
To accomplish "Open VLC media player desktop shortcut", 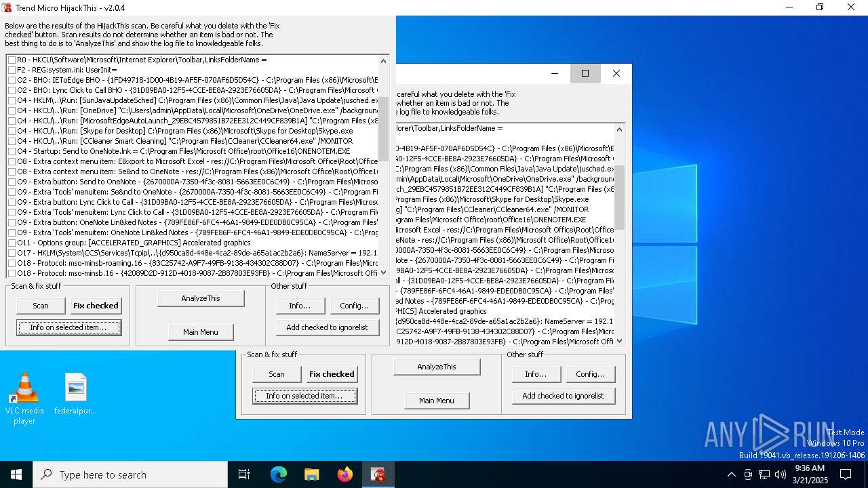I will [x=24, y=399].
